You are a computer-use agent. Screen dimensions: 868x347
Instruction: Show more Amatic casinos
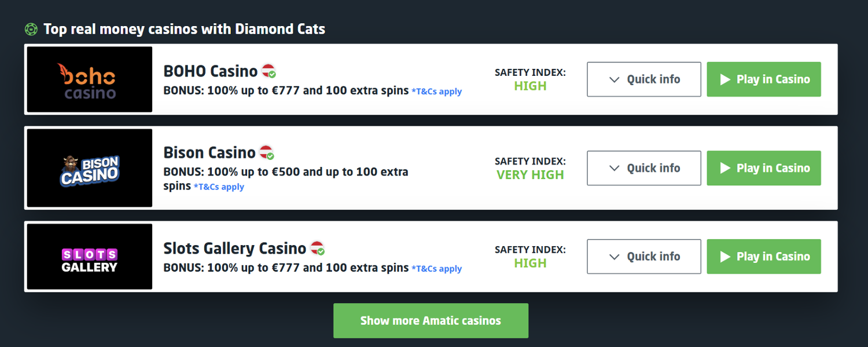(431, 320)
